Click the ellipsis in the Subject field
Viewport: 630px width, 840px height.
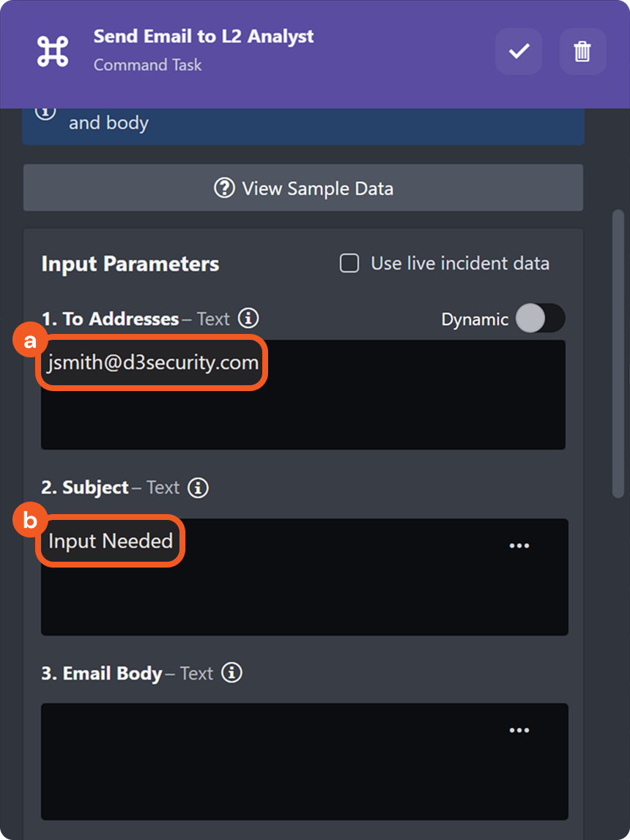click(519, 545)
